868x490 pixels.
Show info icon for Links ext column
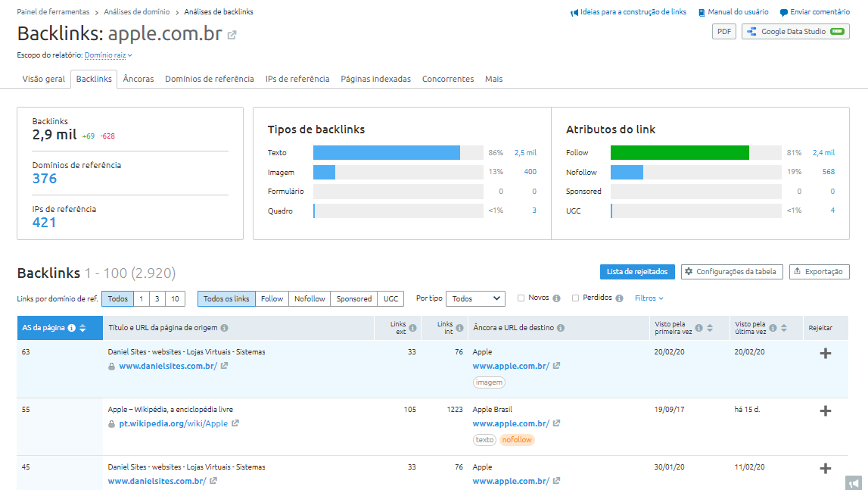[412, 328]
